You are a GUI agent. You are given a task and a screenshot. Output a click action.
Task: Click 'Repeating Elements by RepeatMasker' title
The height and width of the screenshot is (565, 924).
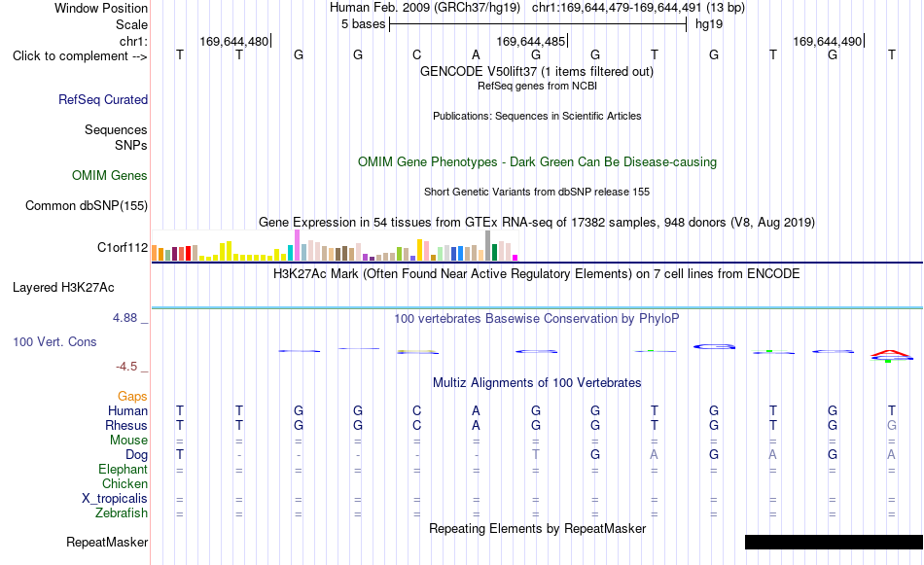537,528
